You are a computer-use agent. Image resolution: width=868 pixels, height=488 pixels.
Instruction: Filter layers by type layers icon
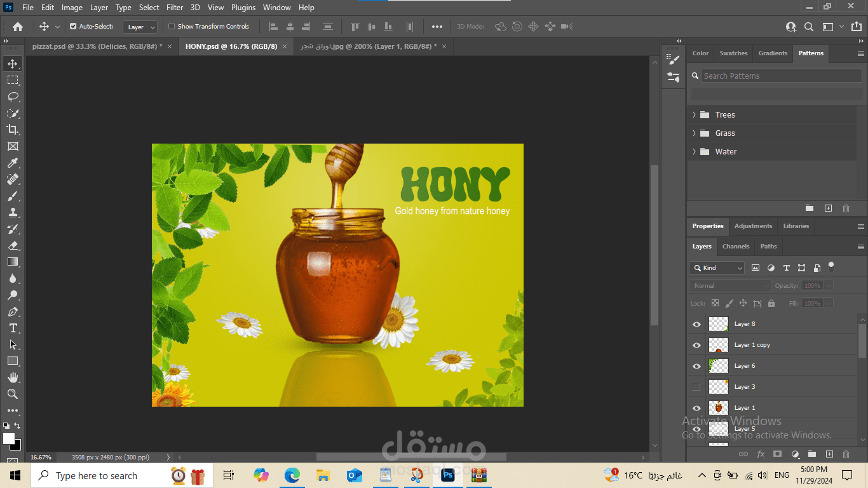787,268
